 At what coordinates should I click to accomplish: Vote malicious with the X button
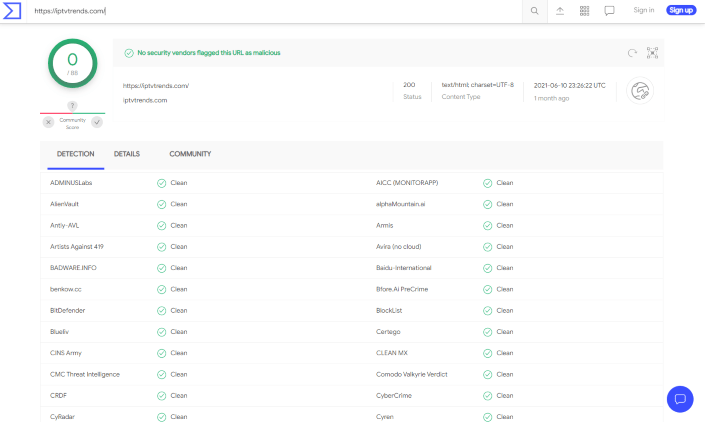(49, 122)
